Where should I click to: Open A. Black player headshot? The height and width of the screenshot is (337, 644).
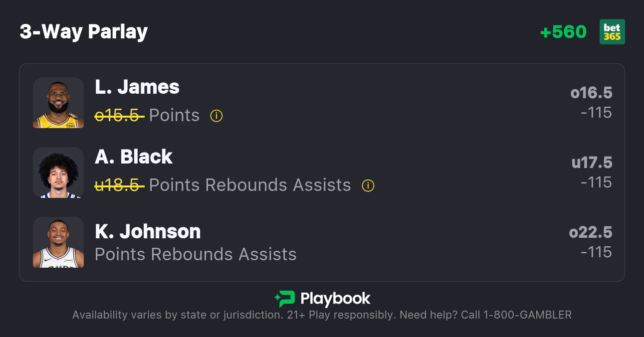coord(58,172)
